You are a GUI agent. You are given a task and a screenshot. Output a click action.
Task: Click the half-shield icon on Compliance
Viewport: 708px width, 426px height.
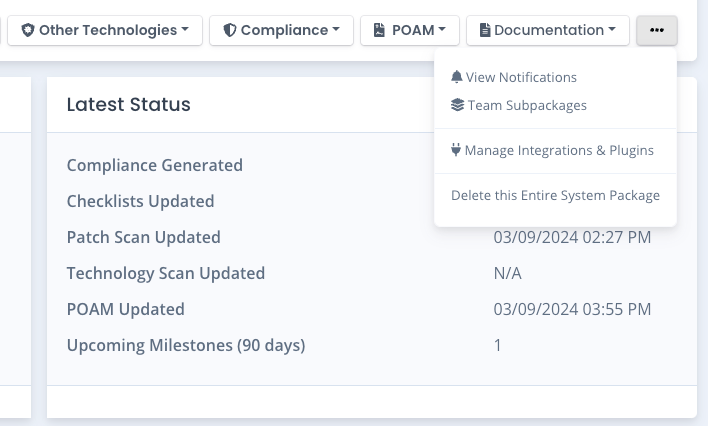coord(230,30)
